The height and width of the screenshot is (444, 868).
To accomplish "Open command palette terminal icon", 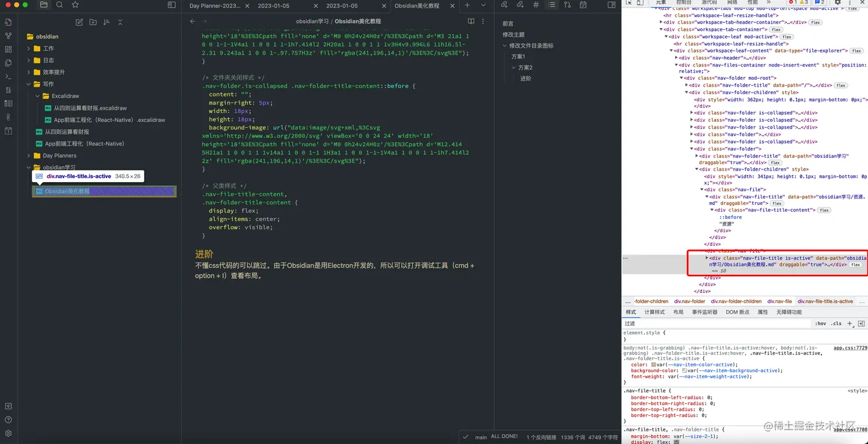I will [8, 76].
